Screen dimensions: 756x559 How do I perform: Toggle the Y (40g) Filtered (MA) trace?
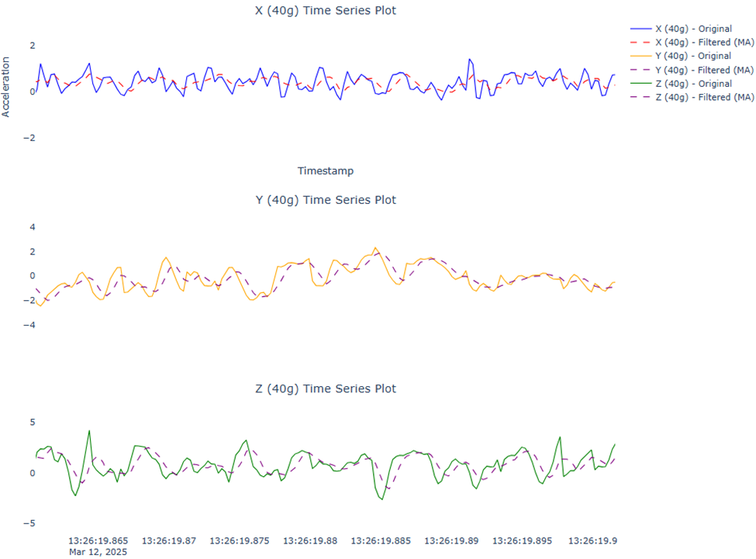pyautogui.click(x=702, y=70)
